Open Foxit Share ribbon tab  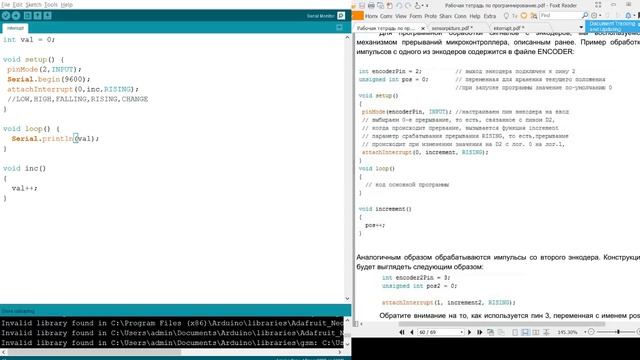tap(445, 16)
